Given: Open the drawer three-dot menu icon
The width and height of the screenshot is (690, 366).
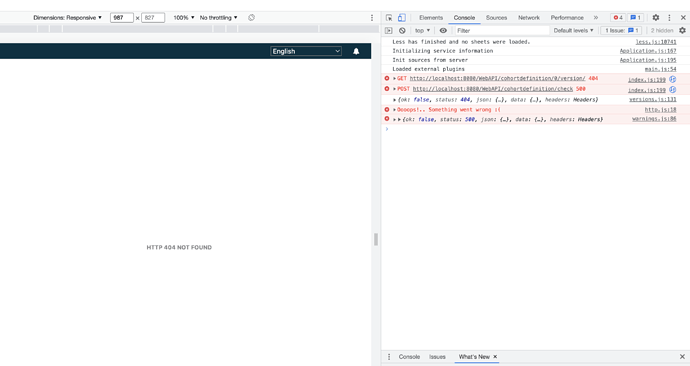Looking at the screenshot, I should [389, 357].
